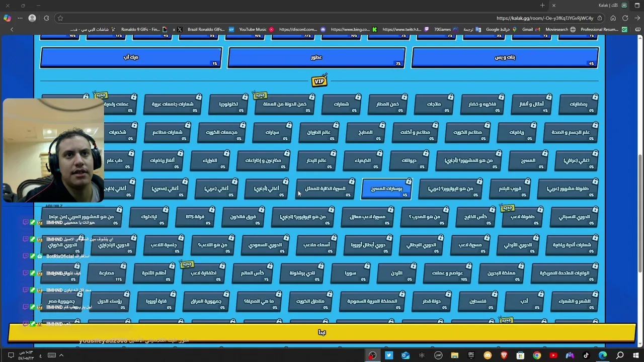Open Copilot icon in browser toolbar
This screenshot has height=362, width=644.
[x=7, y=18]
